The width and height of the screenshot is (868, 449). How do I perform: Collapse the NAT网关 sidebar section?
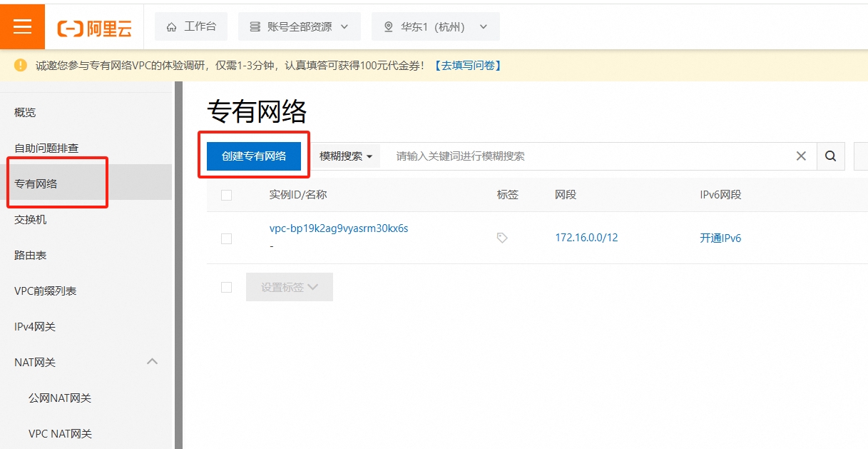[152, 362]
